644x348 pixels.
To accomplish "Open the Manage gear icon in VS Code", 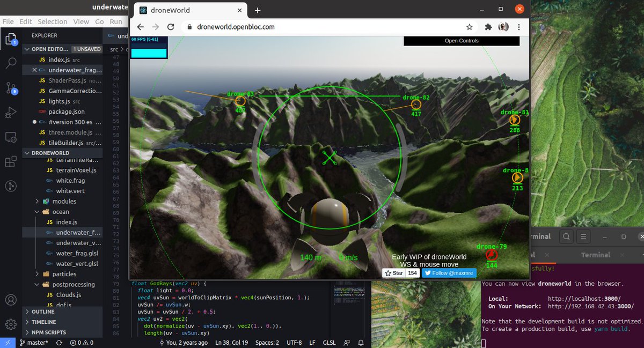I will [11, 324].
